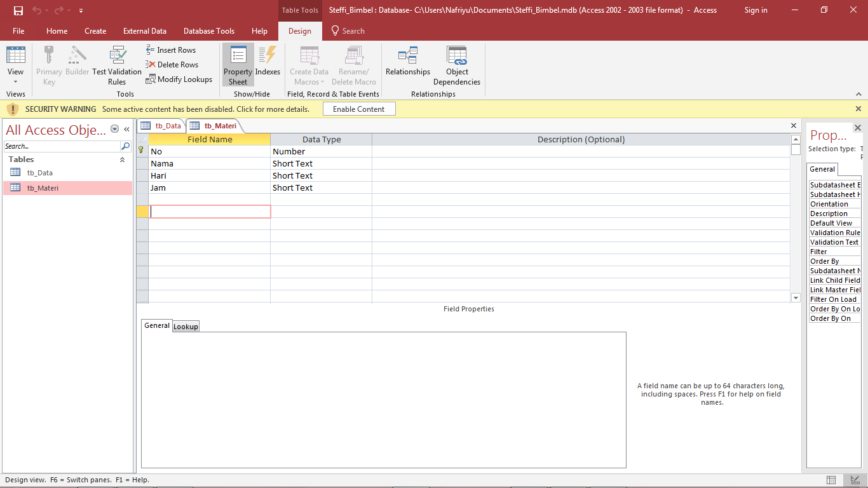This screenshot has height=488, width=868.
Task: Select the Lookup tab in Field Properties
Action: 186,327
